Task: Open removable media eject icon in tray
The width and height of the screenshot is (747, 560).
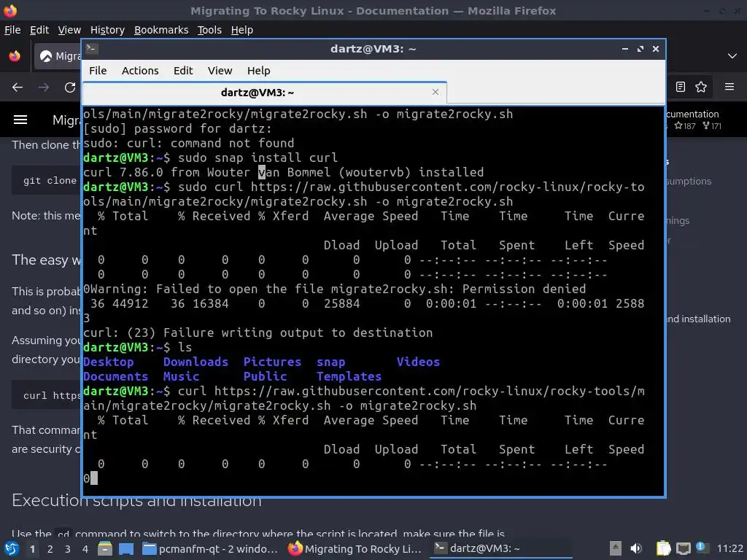Action: [615, 548]
